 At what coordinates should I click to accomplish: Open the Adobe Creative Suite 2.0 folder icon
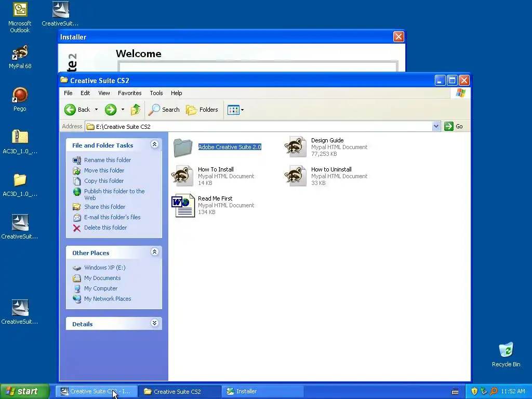[183, 148]
